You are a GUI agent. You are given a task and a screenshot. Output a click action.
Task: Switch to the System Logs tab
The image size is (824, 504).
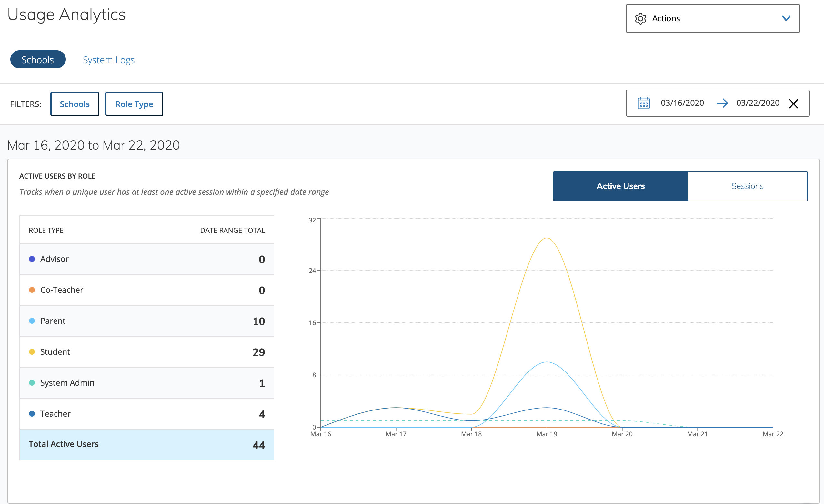[x=109, y=60]
